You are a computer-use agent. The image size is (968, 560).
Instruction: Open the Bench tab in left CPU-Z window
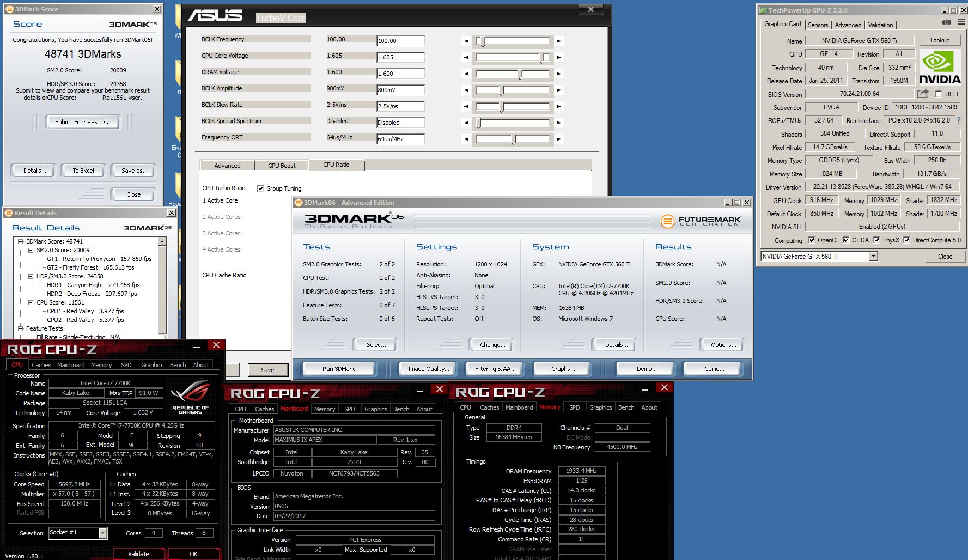pos(178,365)
